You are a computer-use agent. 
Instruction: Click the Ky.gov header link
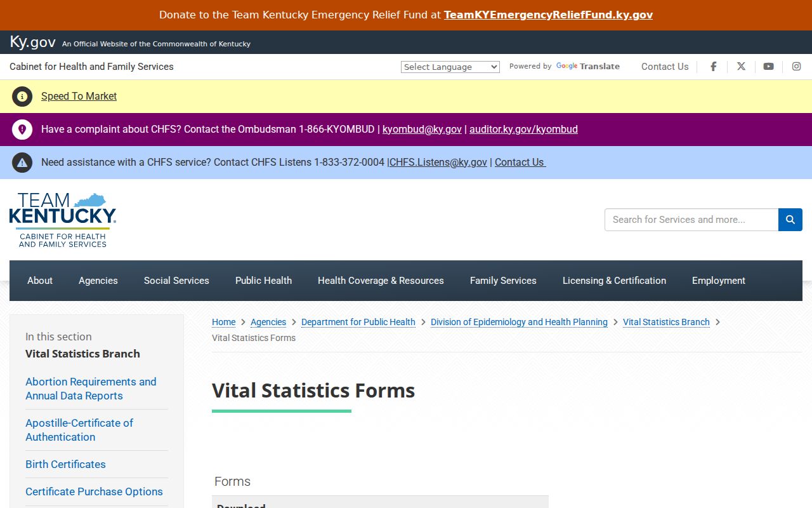33,43
